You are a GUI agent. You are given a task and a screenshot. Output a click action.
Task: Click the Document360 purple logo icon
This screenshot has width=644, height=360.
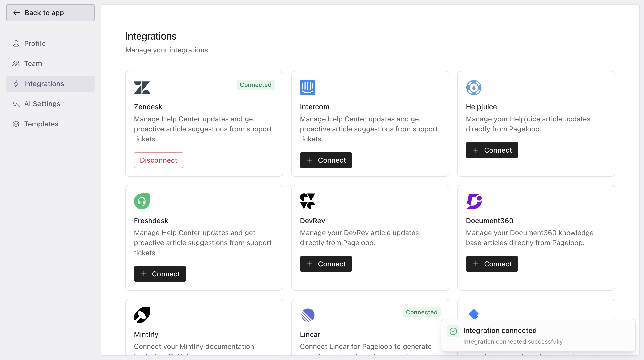point(474,201)
